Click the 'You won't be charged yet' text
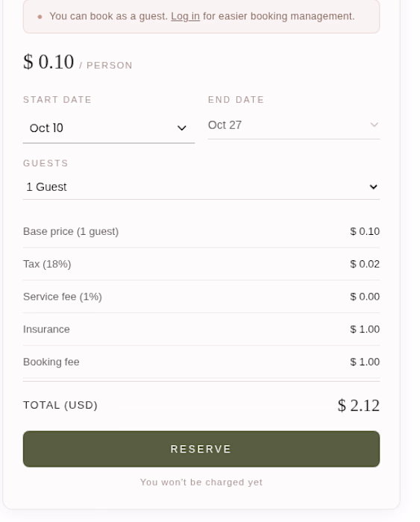Viewport: 420px width, 522px height. point(201,482)
